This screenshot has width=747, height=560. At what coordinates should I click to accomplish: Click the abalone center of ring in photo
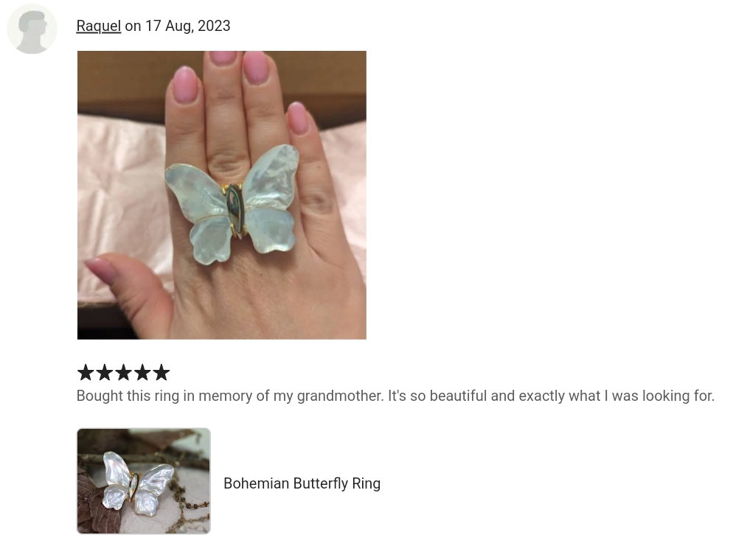235,210
